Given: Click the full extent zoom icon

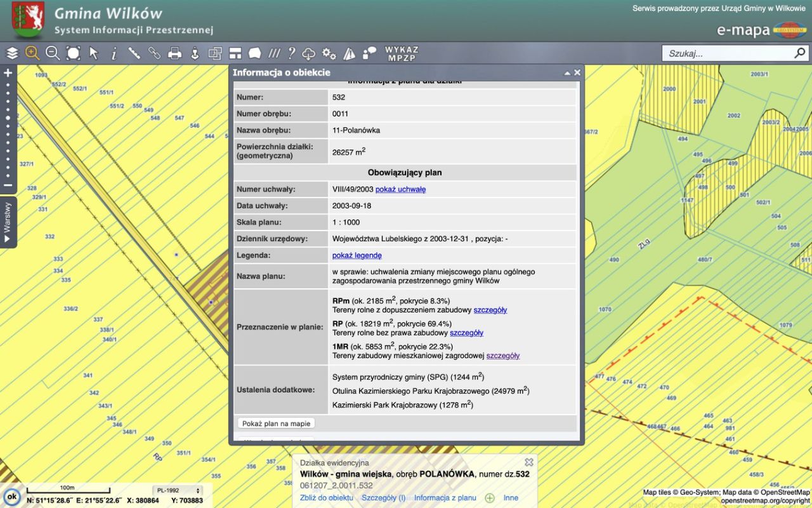Looking at the screenshot, I should [73, 53].
